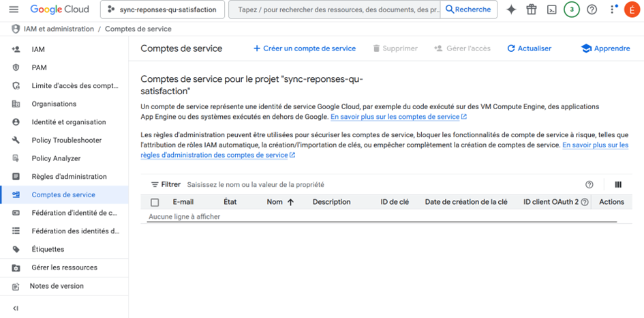The width and height of the screenshot is (644, 318).
Task: Open Limite d'accès des comptes sidebar item
Action: [x=64, y=85]
